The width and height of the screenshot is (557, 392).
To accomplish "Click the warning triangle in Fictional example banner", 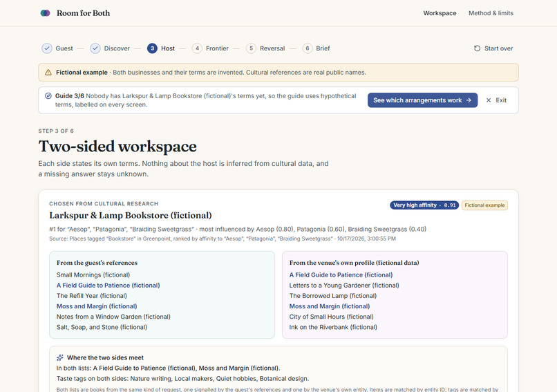I will click(x=48, y=73).
